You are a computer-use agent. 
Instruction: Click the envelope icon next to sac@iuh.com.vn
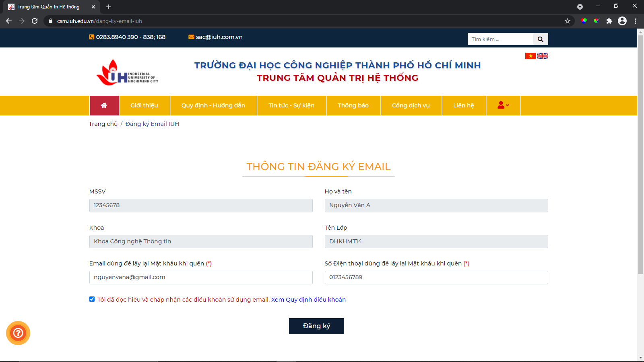pyautogui.click(x=191, y=37)
